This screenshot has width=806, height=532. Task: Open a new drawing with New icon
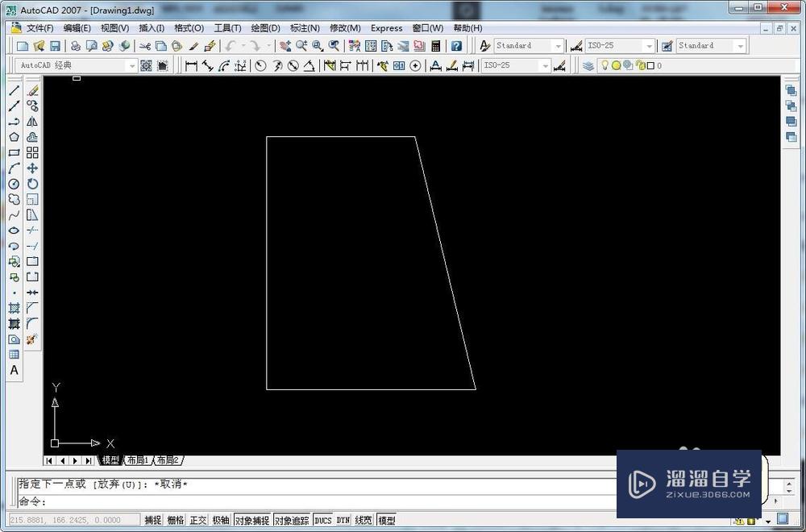22,45
